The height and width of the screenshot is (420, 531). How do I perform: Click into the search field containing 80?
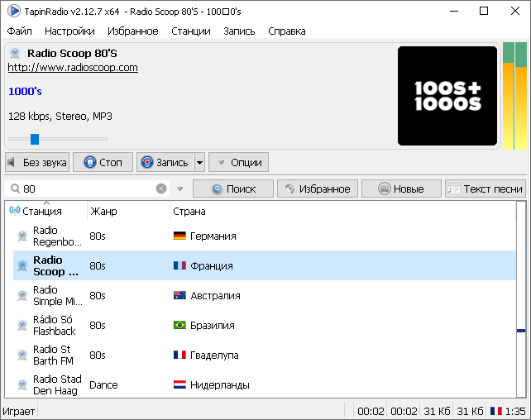click(88, 189)
